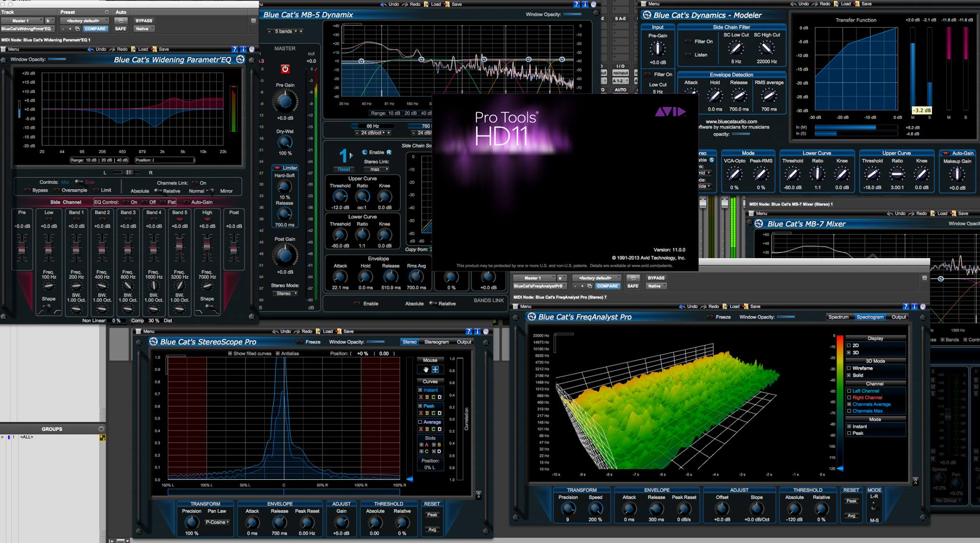Select the hand mouse tool in StereoScope Pro
980x543 pixels.
point(426,369)
